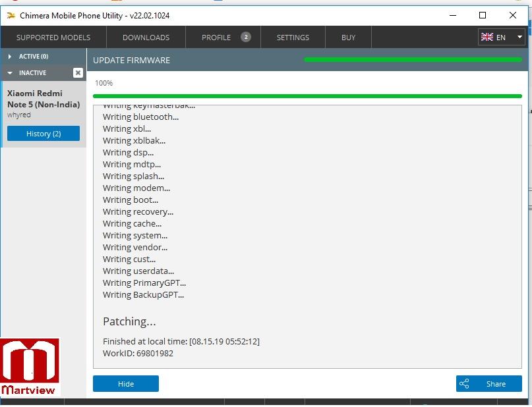This screenshot has height=407, width=532.
Task: Click the 'Writing boot...' log line
Action: click(131, 200)
